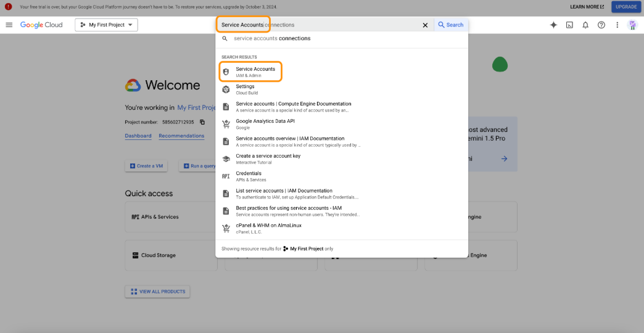This screenshot has width=644, height=333.
Task: Click the user account avatar
Action: [632, 25]
